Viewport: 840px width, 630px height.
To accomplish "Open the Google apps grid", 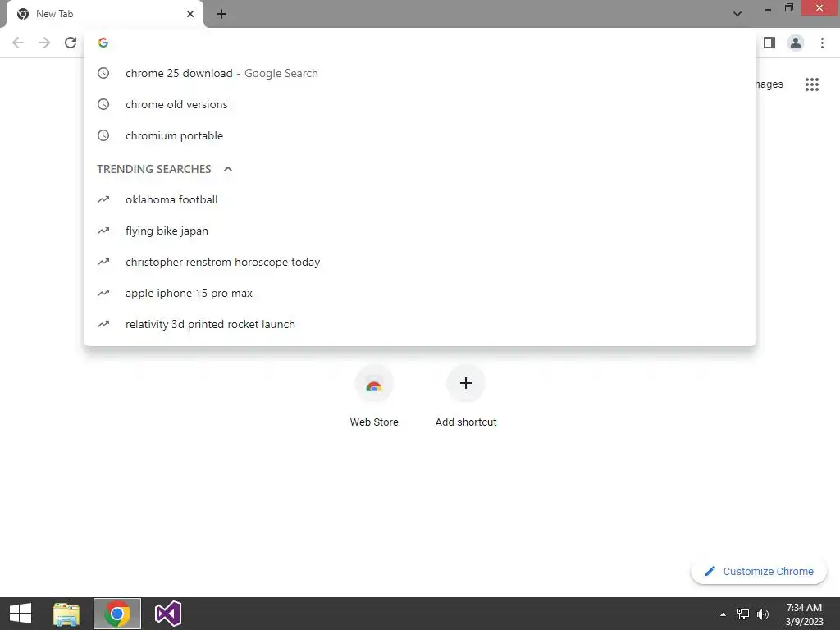I will 811,84.
